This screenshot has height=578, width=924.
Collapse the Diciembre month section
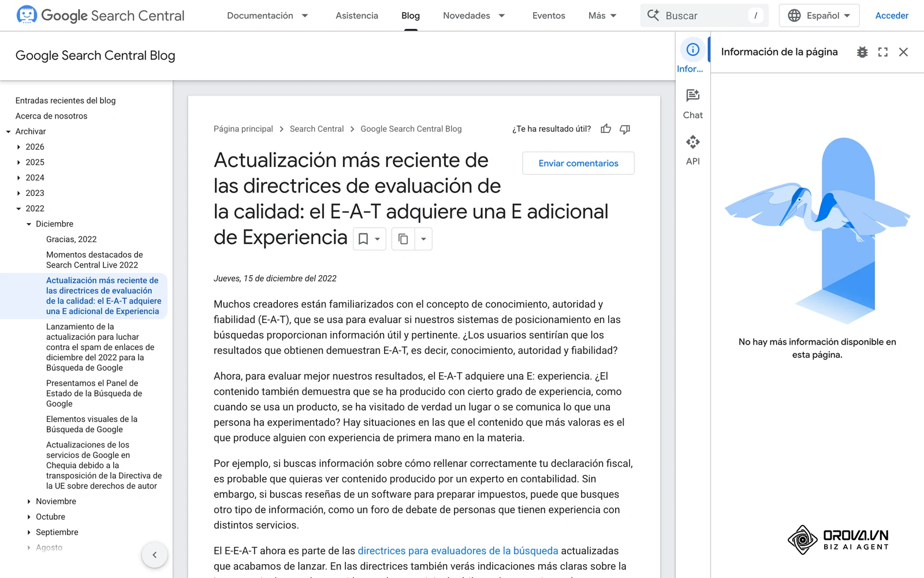point(29,224)
